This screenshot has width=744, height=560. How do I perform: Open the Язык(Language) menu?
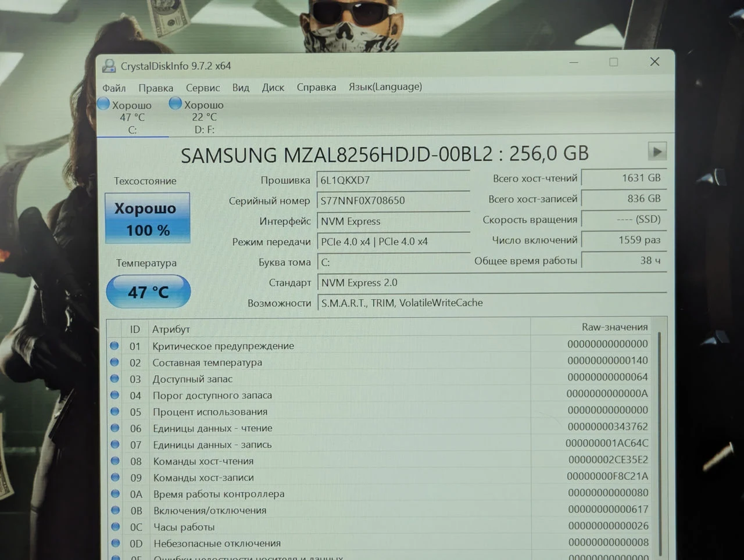coord(385,87)
